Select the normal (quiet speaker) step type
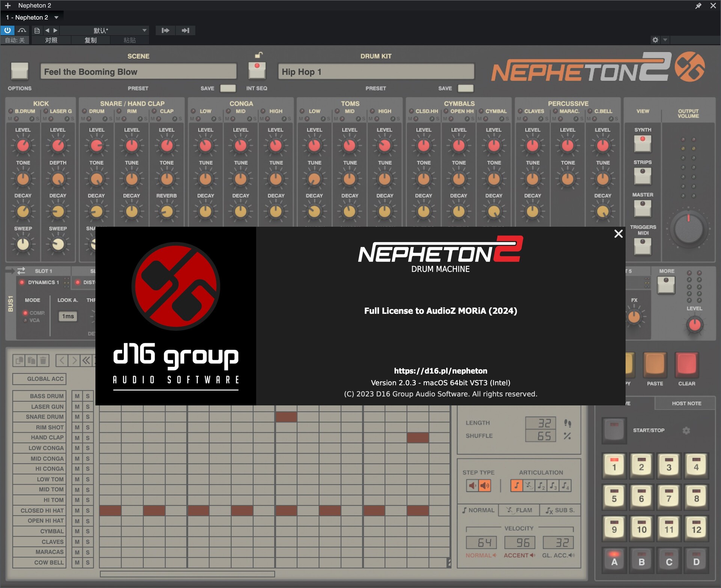Screen dimensions: 721x588 (x=472, y=485)
